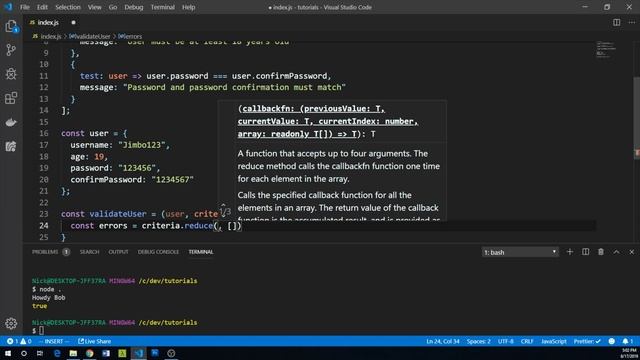640x360 pixels.
Task: Open the Explorer view in the activity bar
Action: [x=11, y=26]
